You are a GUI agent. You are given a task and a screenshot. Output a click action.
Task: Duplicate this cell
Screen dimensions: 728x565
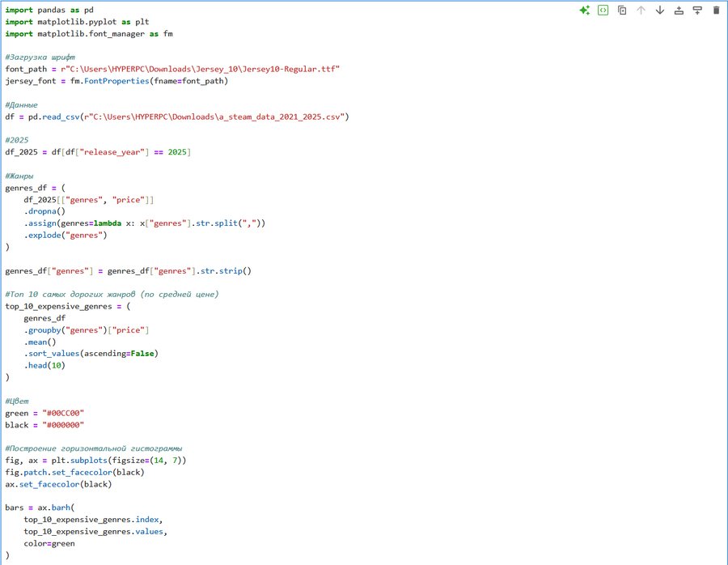click(x=622, y=11)
